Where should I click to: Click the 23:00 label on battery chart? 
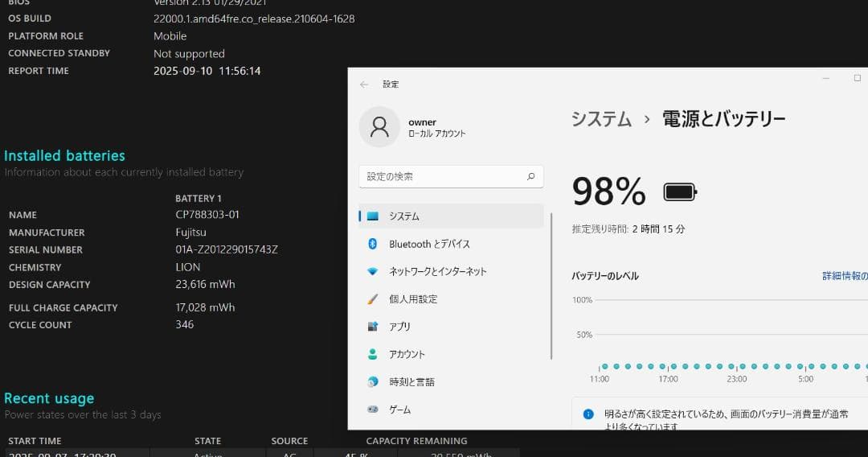click(x=737, y=379)
